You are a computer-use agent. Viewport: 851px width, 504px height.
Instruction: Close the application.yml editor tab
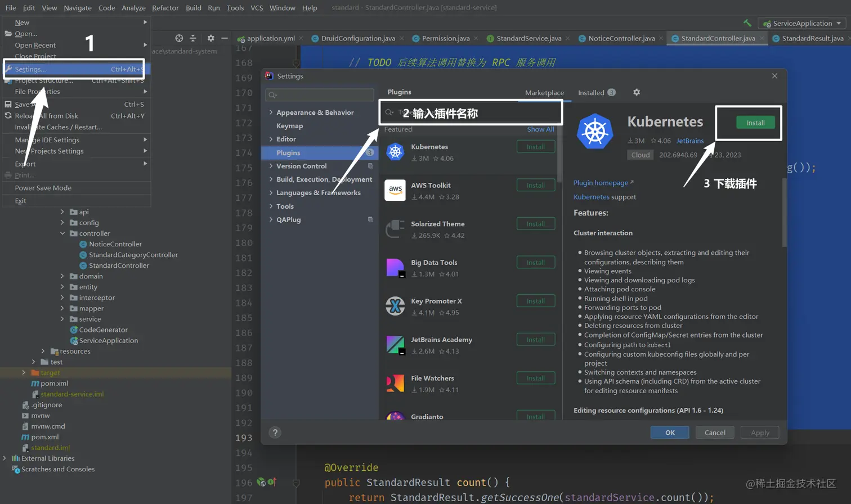pyautogui.click(x=301, y=38)
